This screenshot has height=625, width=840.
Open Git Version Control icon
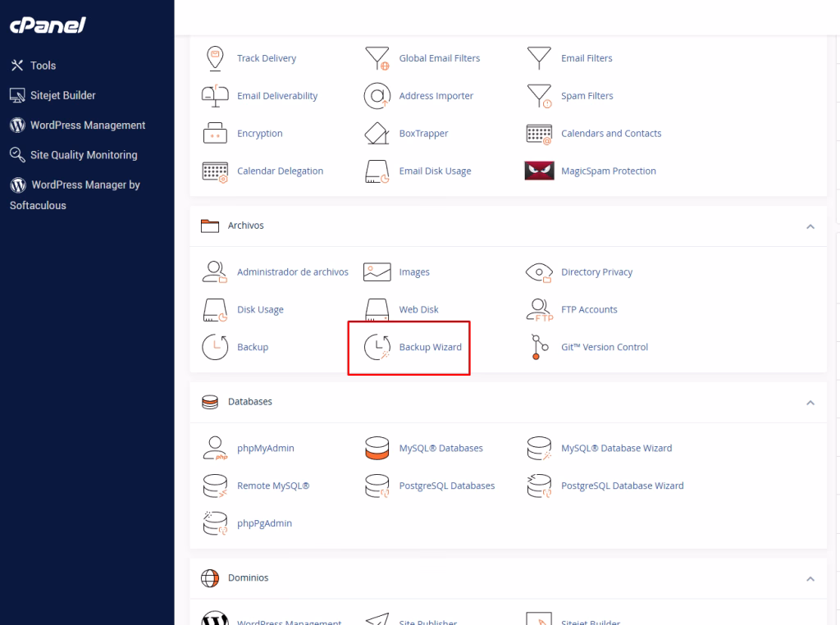coord(539,346)
